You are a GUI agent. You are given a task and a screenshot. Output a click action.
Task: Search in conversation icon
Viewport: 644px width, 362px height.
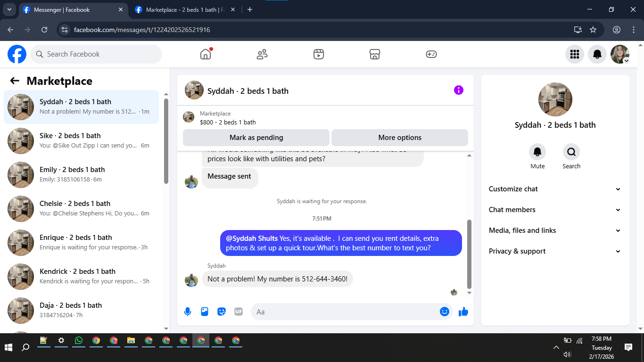(571, 152)
